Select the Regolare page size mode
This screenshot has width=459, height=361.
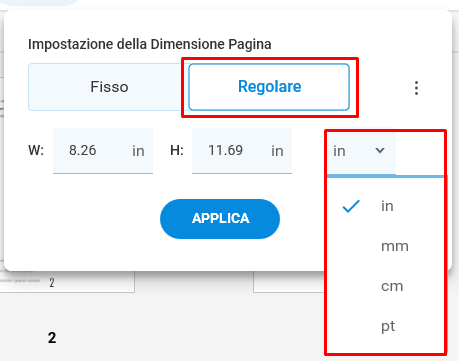[269, 87]
